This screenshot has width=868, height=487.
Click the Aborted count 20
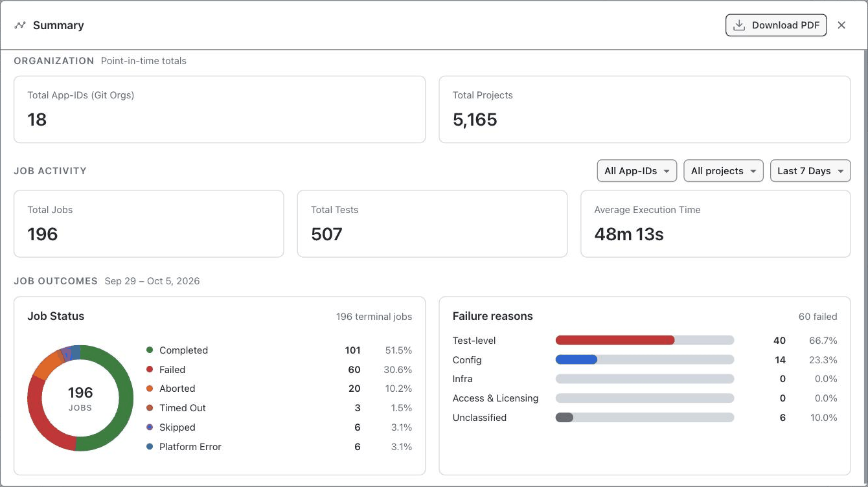tap(354, 389)
